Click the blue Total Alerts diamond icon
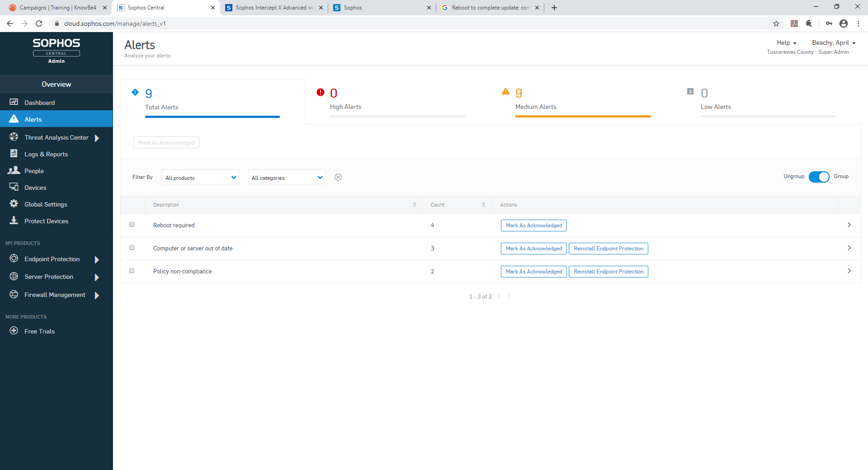 (x=135, y=92)
